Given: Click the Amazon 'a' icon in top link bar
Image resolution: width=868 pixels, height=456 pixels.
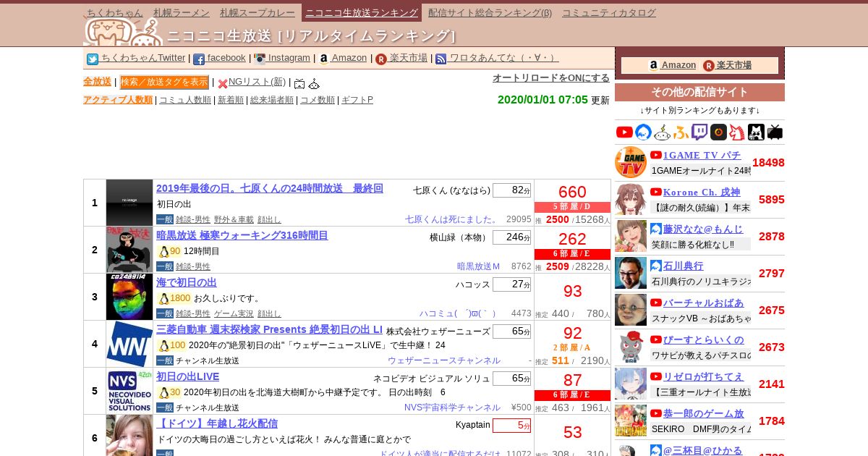Looking at the screenshot, I should pos(323,59).
